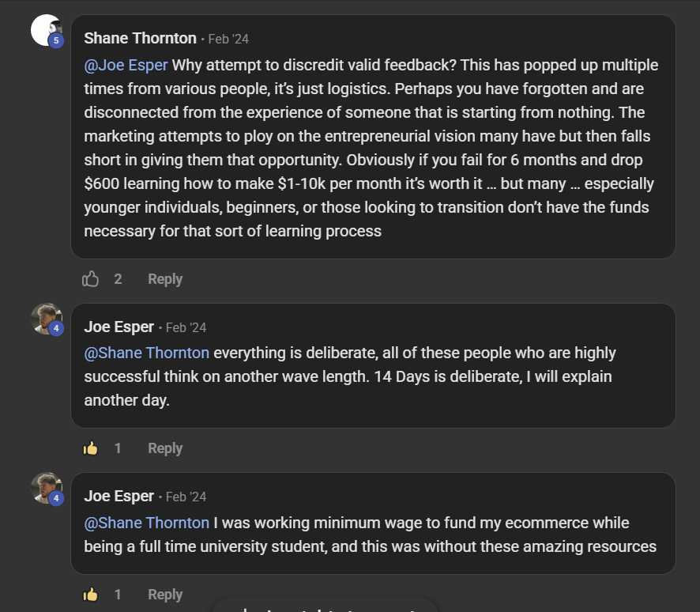Open the @Shane Thornton mention in the middle comment
The width and height of the screenshot is (700, 612).
pyautogui.click(x=146, y=353)
